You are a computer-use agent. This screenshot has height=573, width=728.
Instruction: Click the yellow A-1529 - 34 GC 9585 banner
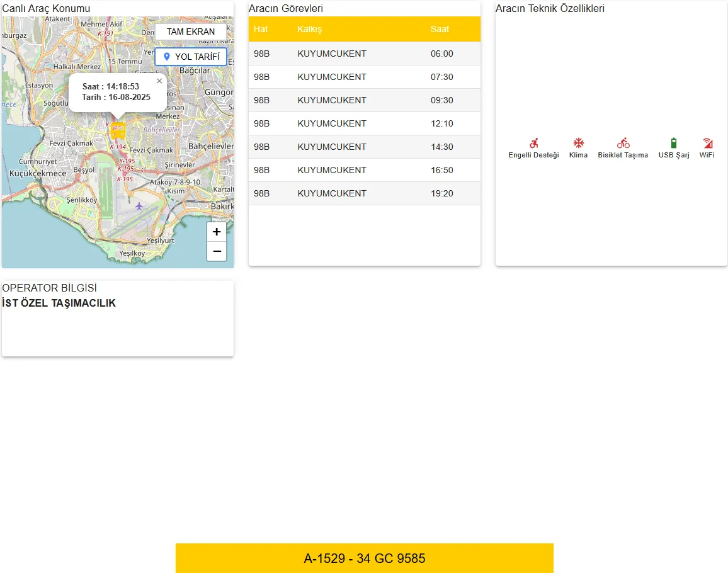[364, 559]
